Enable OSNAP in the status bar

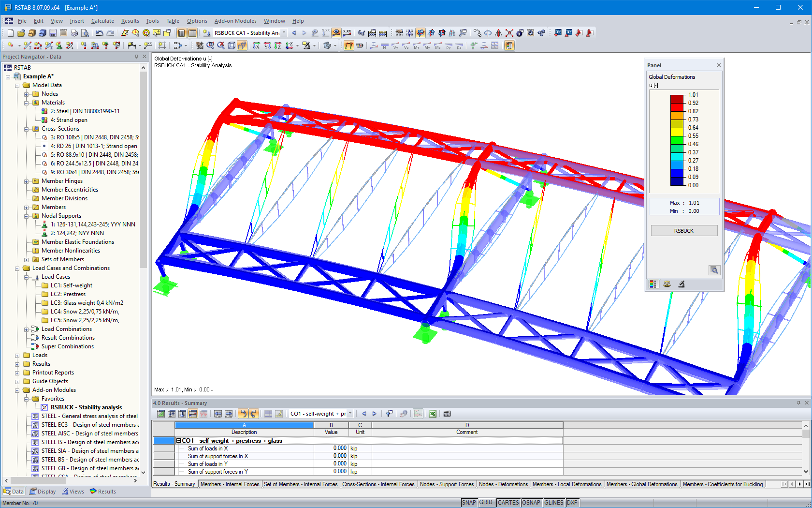pyautogui.click(x=531, y=503)
